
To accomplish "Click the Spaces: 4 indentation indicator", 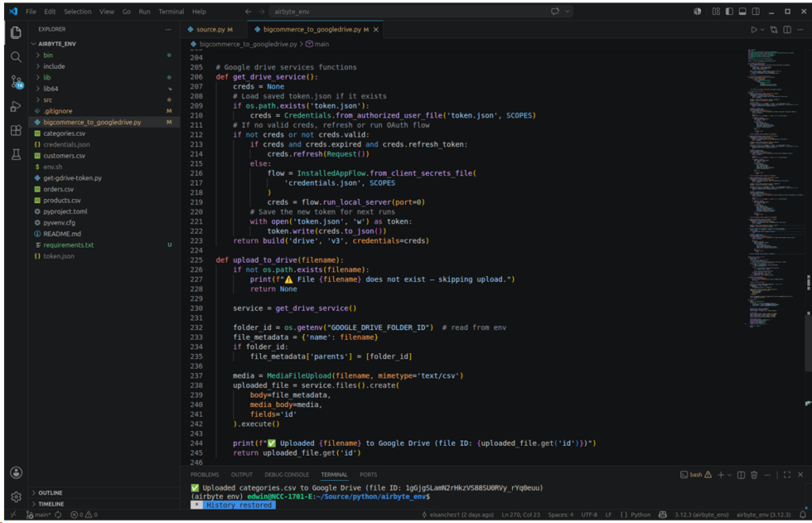I will [561, 515].
